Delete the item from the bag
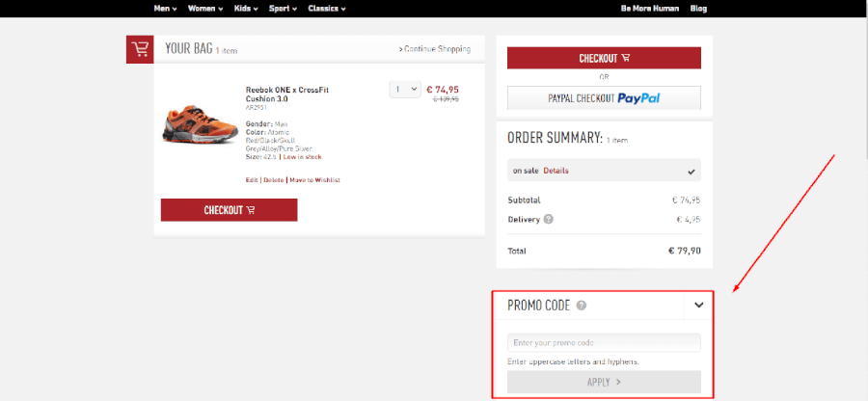868x401 pixels. tap(274, 180)
